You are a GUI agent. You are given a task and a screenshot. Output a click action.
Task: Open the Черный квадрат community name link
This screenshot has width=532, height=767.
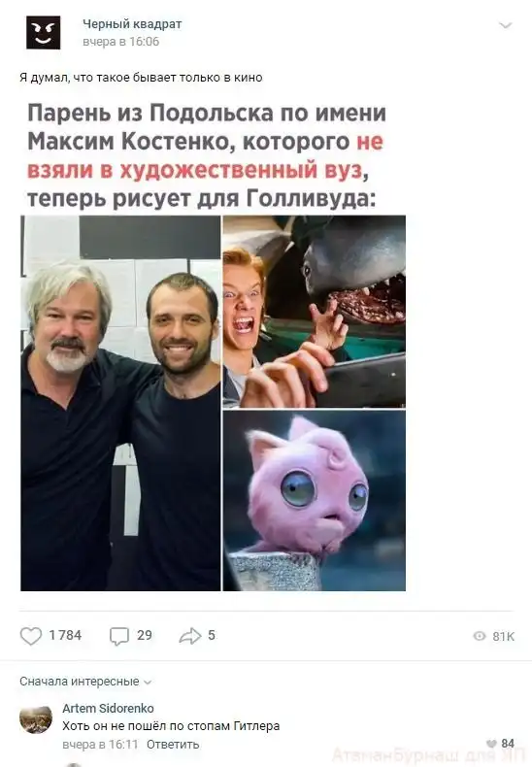click(x=132, y=23)
